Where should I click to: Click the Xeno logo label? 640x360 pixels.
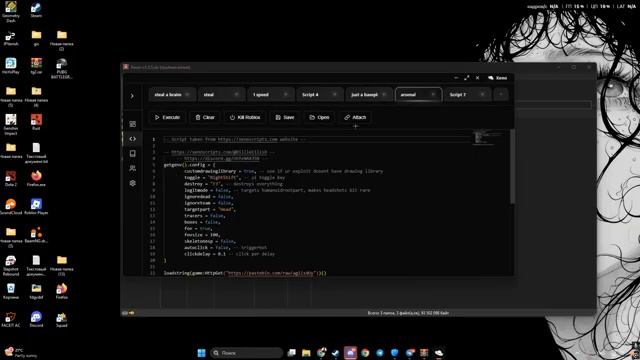pos(498,78)
